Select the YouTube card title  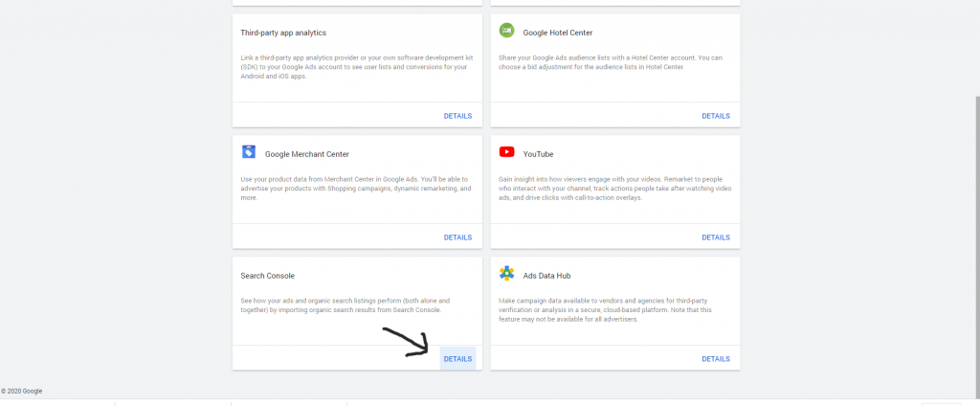538,154
